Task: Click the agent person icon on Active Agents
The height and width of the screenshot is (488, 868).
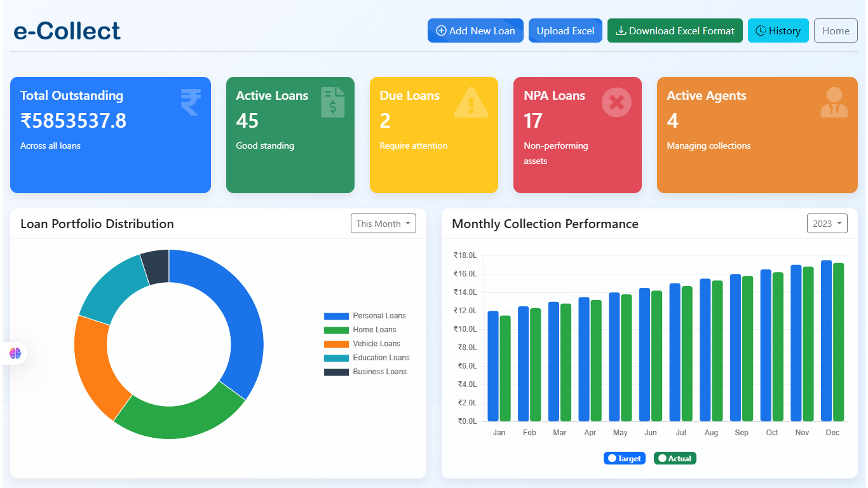Action: 834,102
